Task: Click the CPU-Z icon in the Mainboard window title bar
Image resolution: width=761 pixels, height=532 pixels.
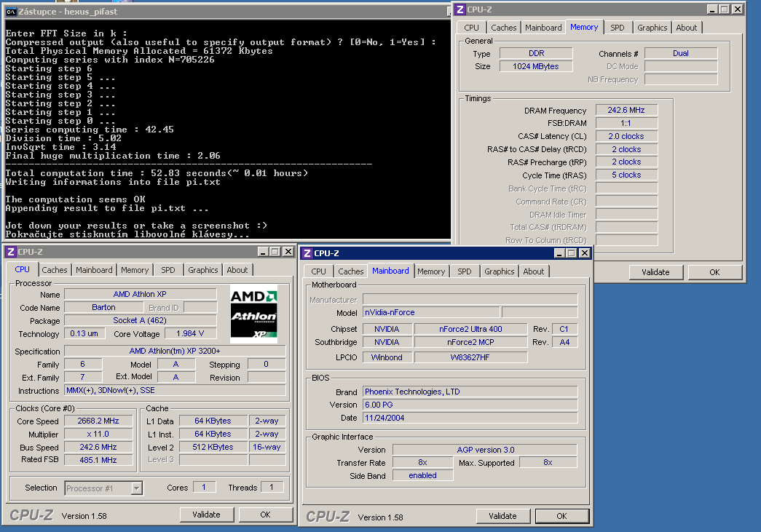Action: (x=307, y=253)
